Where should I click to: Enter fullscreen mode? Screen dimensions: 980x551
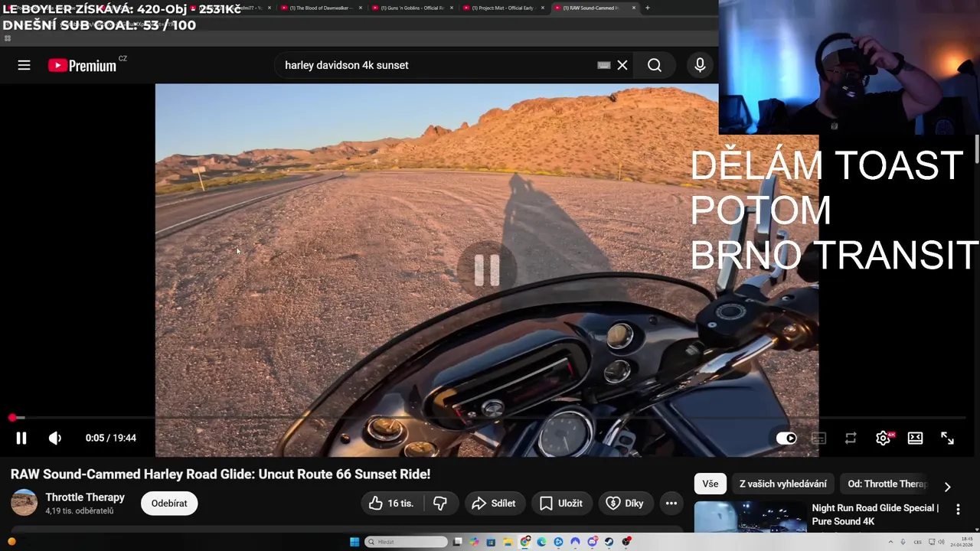(x=947, y=438)
